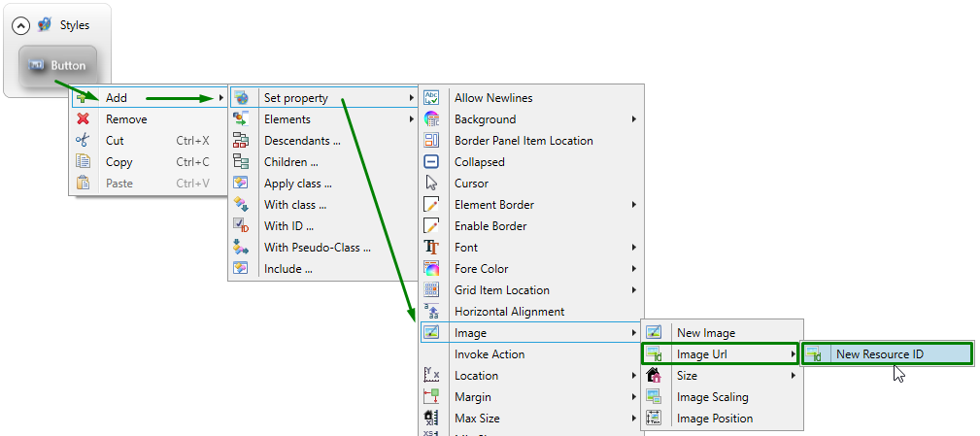Click the Button style item

click(58, 66)
